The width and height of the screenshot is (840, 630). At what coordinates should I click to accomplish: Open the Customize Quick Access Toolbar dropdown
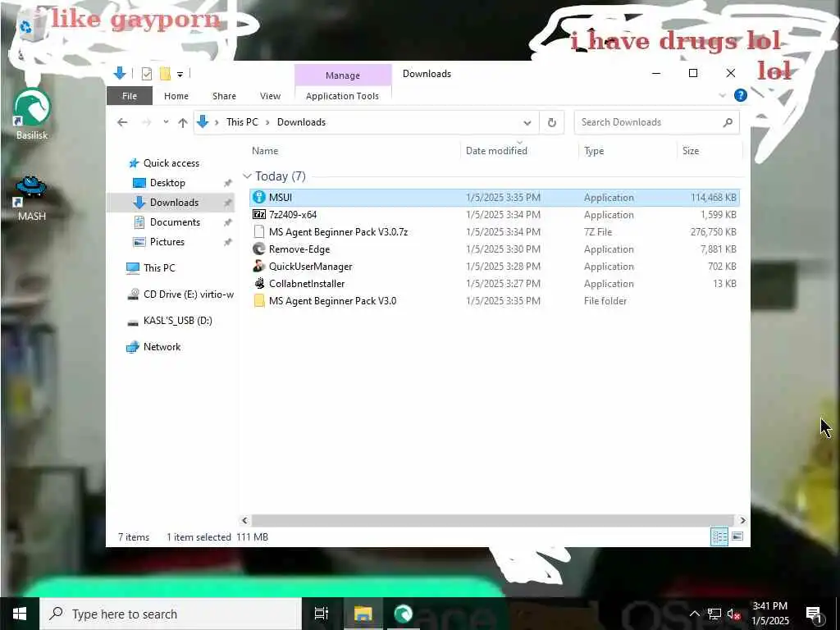pyautogui.click(x=180, y=75)
